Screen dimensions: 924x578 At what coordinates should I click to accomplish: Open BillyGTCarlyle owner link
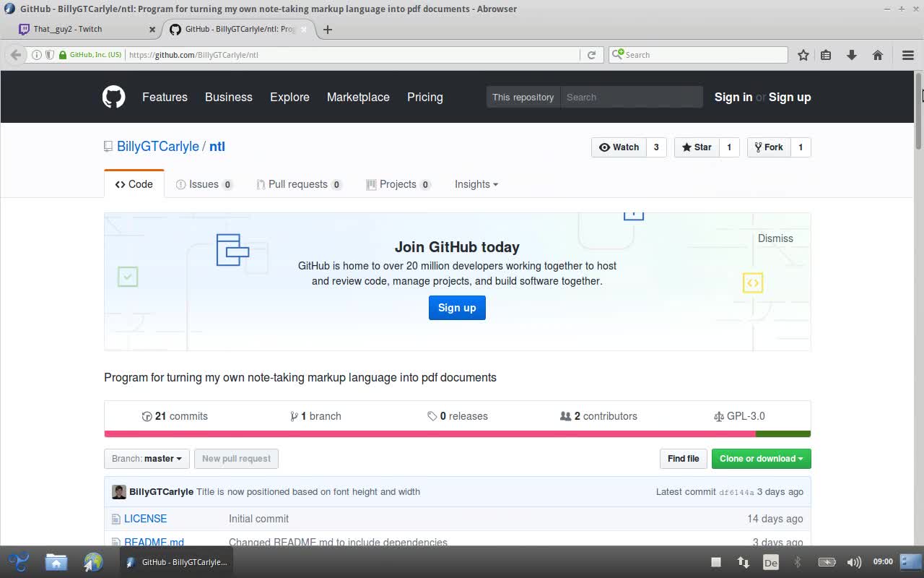click(x=158, y=147)
